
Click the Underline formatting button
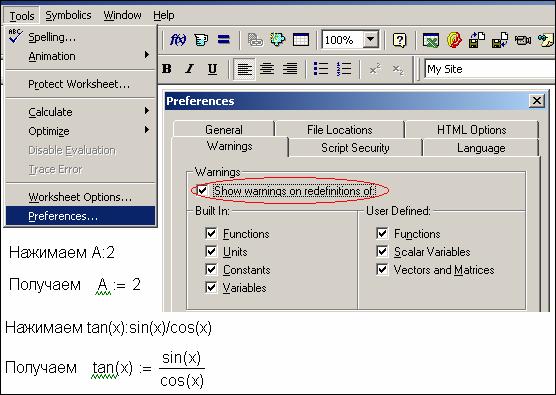click(x=212, y=69)
